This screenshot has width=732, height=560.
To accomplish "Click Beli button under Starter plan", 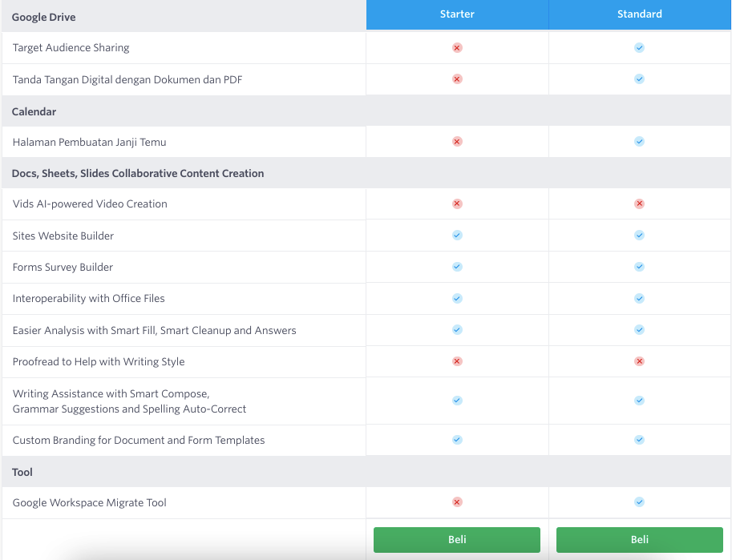I will [x=457, y=539].
